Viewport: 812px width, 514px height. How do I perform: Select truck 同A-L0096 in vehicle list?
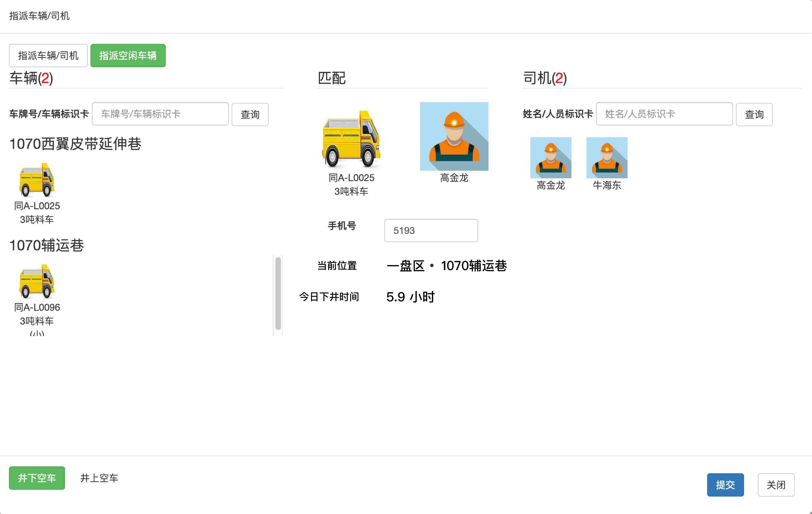(x=37, y=282)
